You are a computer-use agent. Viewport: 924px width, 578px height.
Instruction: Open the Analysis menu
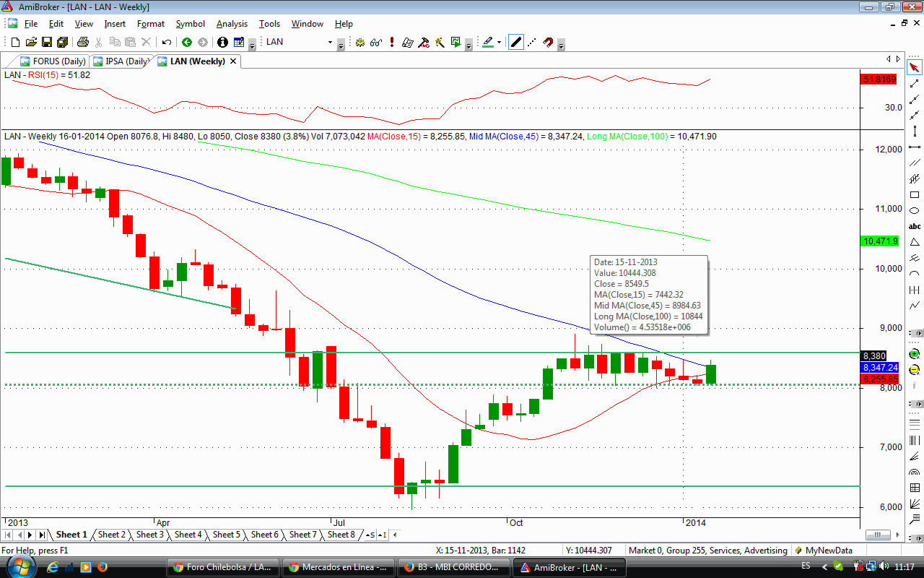click(232, 24)
